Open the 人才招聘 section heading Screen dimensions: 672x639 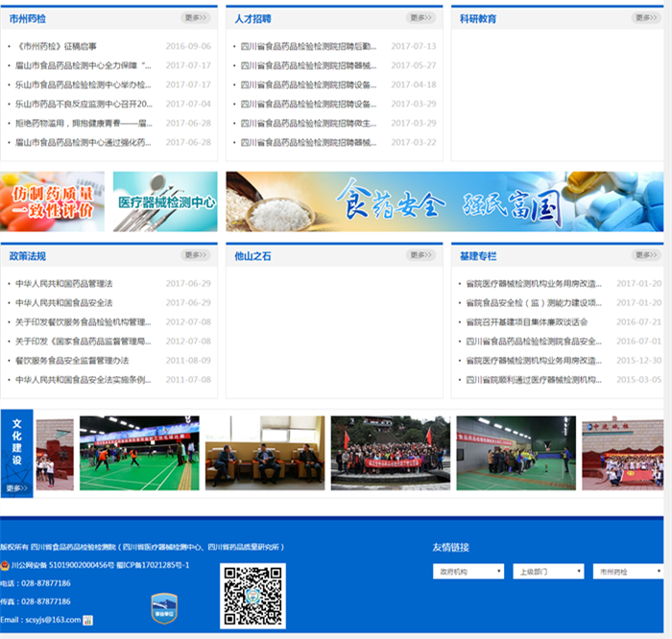pyautogui.click(x=252, y=18)
